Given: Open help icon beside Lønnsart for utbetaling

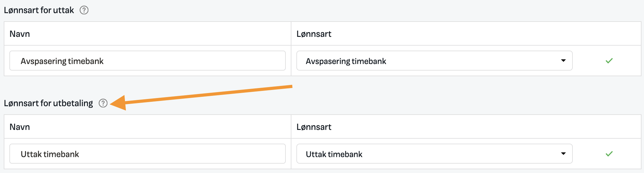Looking at the screenshot, I should click(x=103, y=103).
